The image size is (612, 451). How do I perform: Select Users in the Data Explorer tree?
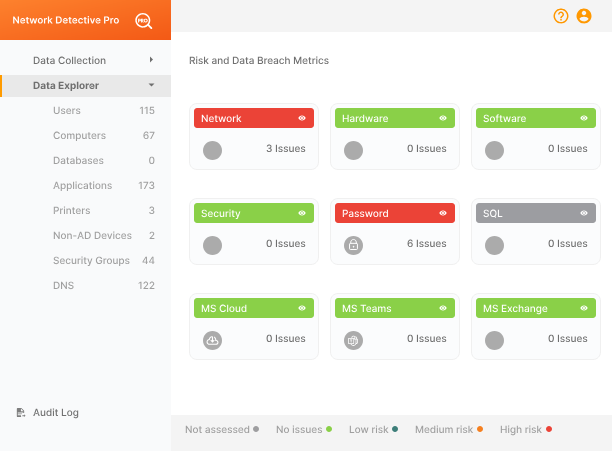pyautogui.click(x=67, y=110)
